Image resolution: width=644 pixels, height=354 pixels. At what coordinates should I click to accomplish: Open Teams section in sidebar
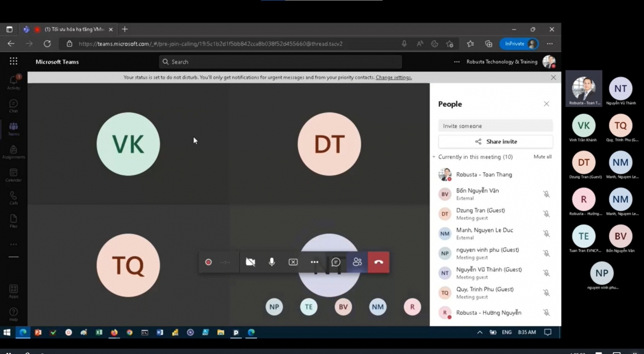13,129
